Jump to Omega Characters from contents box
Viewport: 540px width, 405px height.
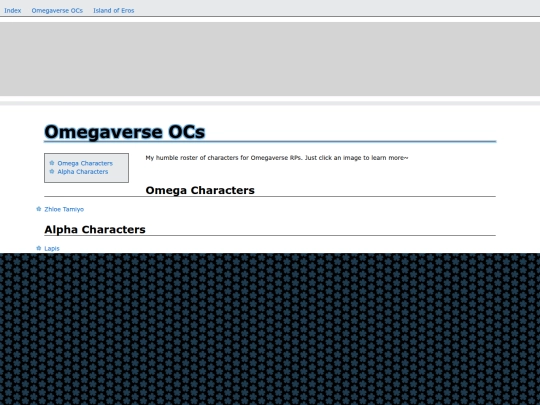(85, 163)
